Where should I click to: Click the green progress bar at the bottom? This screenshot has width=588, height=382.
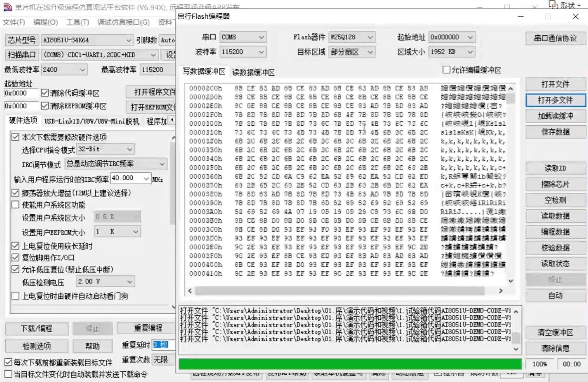(349, 364)
